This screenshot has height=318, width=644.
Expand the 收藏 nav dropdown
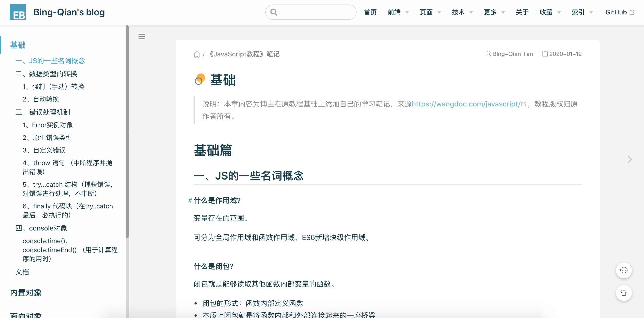click(550, 12)
